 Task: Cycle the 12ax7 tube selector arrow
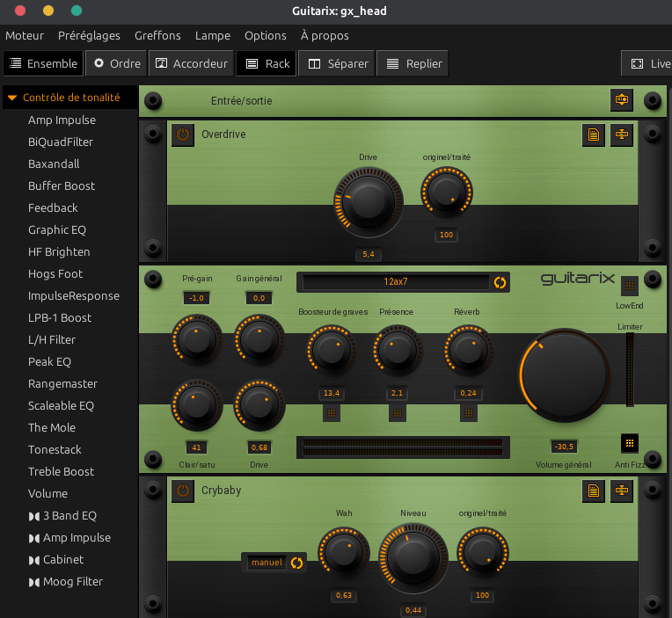pos(500,282)
